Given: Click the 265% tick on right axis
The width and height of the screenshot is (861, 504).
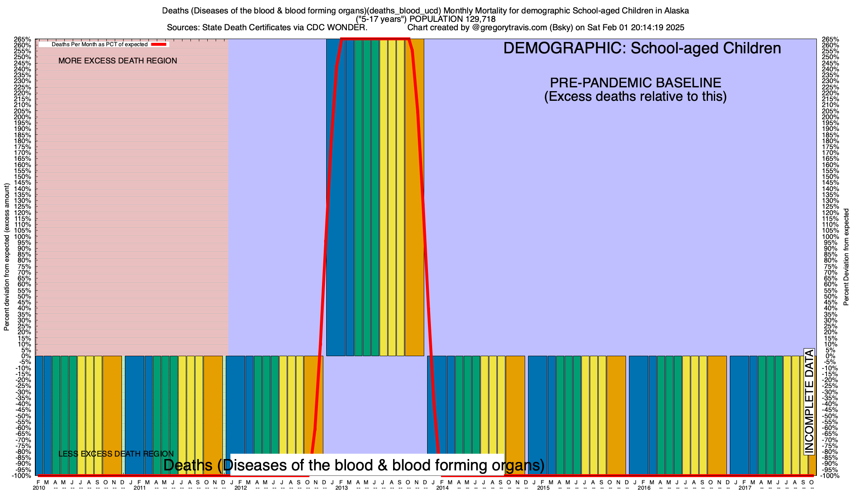Looking at the screenshot, I should tap(830, 39).
